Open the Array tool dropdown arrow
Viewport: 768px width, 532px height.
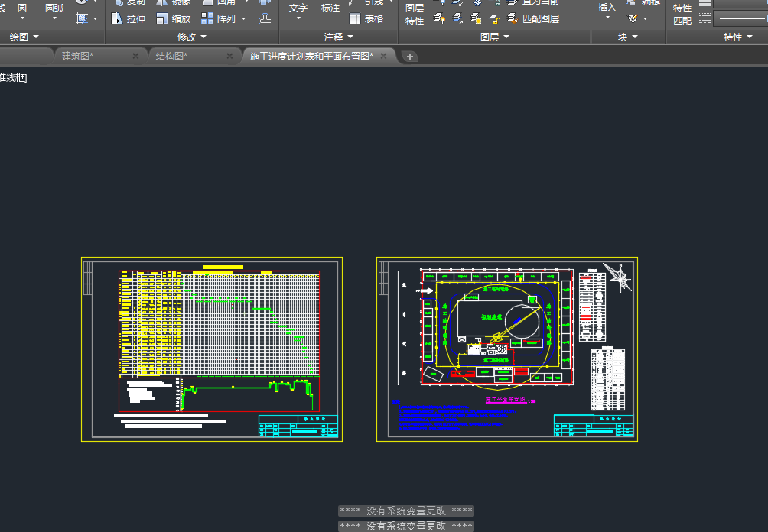243,19
